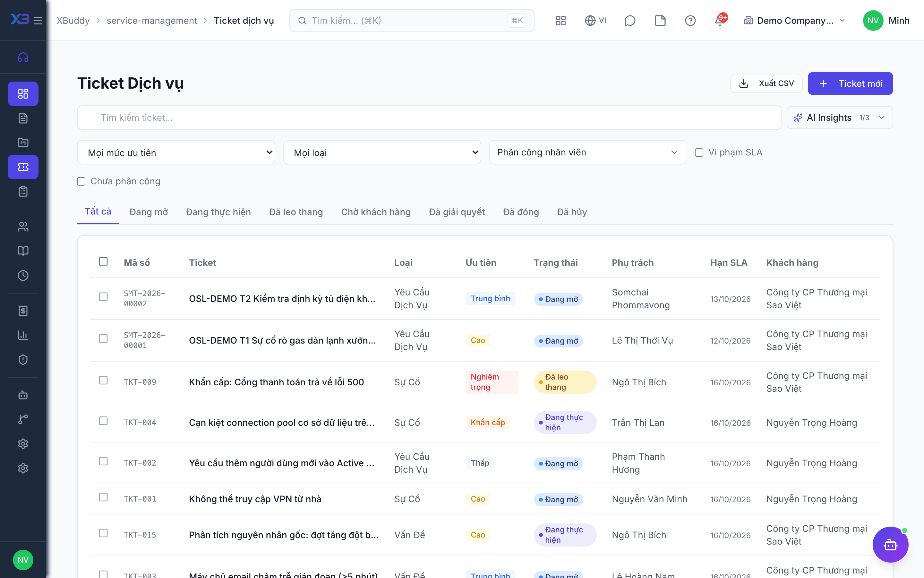Switch to the Đã leo thang tab
Viewport: 924px width, 578px height.
(296, 212)
